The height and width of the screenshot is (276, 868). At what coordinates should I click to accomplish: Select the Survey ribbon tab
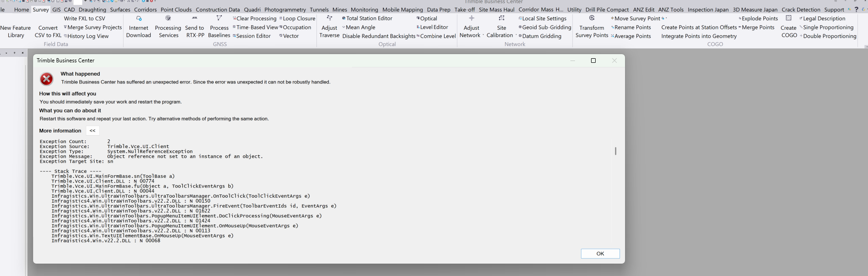click(40, 10)
